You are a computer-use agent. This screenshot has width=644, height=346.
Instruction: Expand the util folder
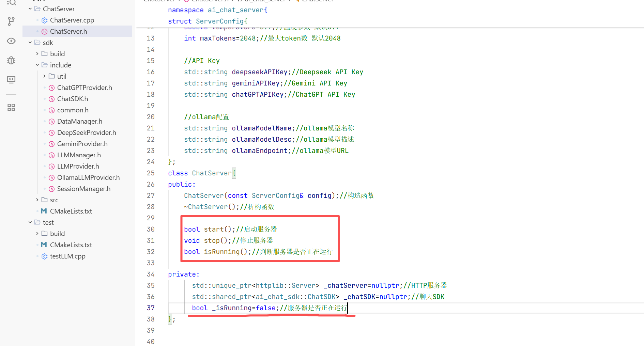(44, 76)
